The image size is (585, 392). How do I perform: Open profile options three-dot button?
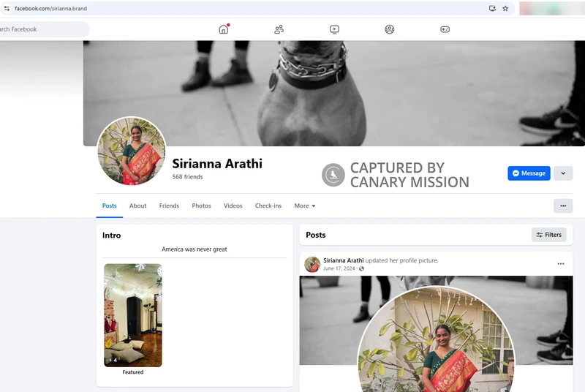point(563,206)
